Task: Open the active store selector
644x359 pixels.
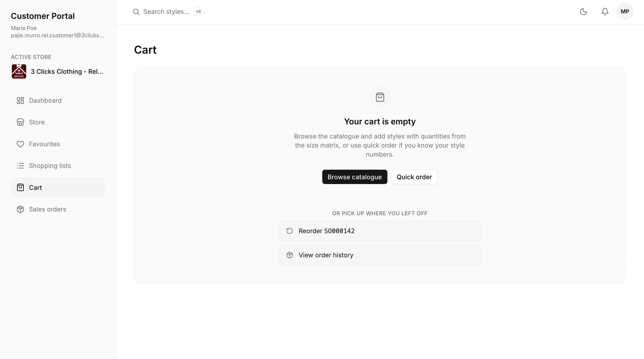Action: tap(58, 71)
